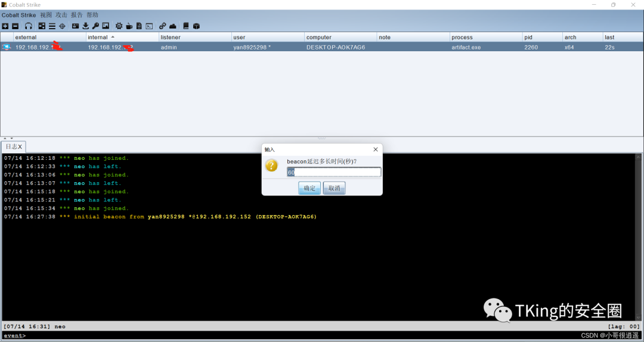644x342 pixels.
Task: Expand the top pane using the split-pane down arrow
Action: [11, 138]
